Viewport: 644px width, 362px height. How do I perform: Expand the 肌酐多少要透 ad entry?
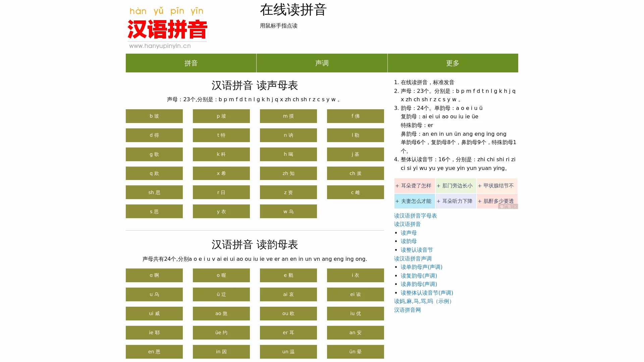coord(497,201)
